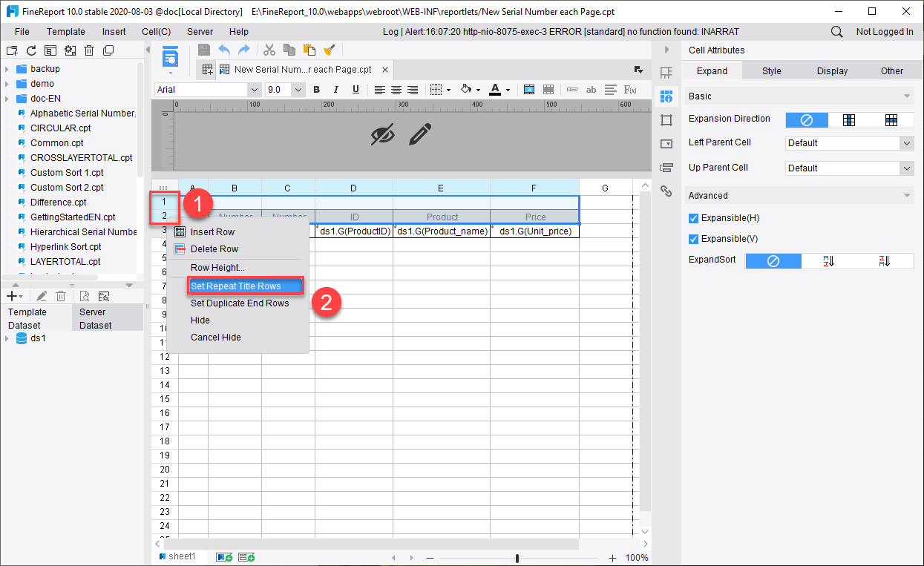Select the sheet1 tab
This screenshot has width=924, height=566.
[177, 556]
